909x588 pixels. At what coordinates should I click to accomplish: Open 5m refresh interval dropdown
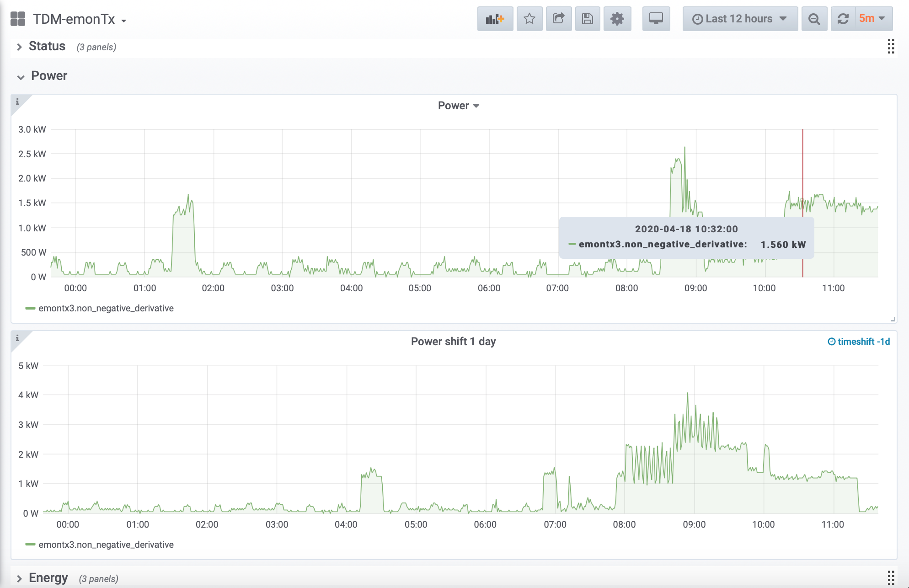[x=872, y=19]
